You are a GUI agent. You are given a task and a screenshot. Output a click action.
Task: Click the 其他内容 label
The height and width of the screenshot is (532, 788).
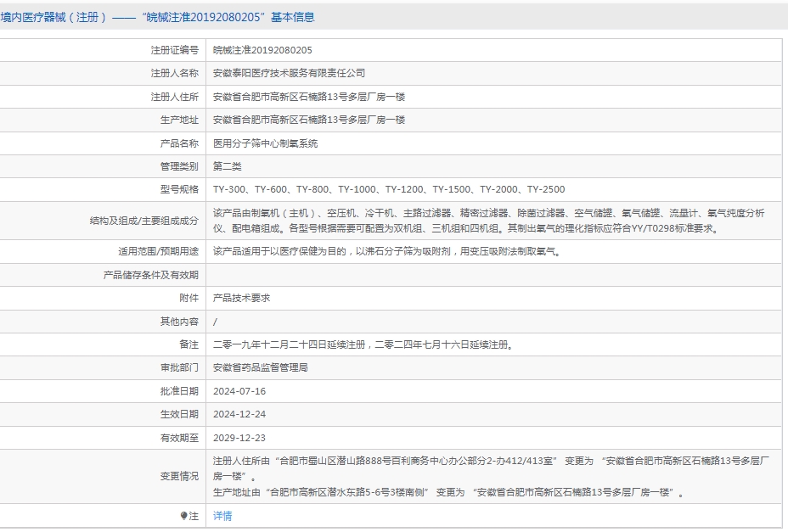(x=179, y=322)
